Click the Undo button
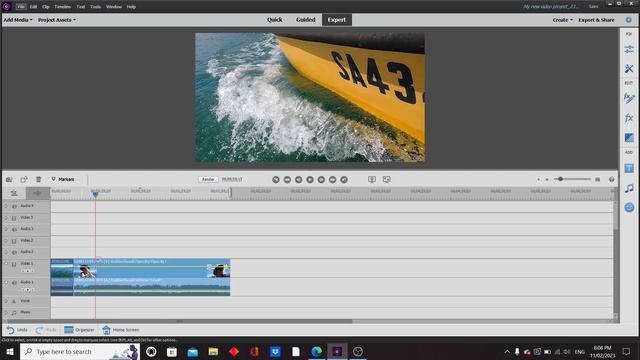The width and height of the screenshot is (640, 360). coord(17,330)
